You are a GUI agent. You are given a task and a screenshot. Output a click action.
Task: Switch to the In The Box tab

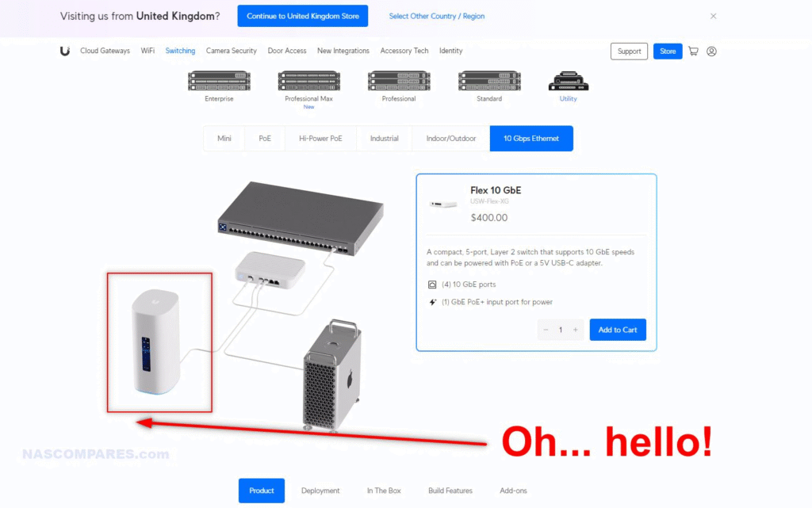(384, 491)
